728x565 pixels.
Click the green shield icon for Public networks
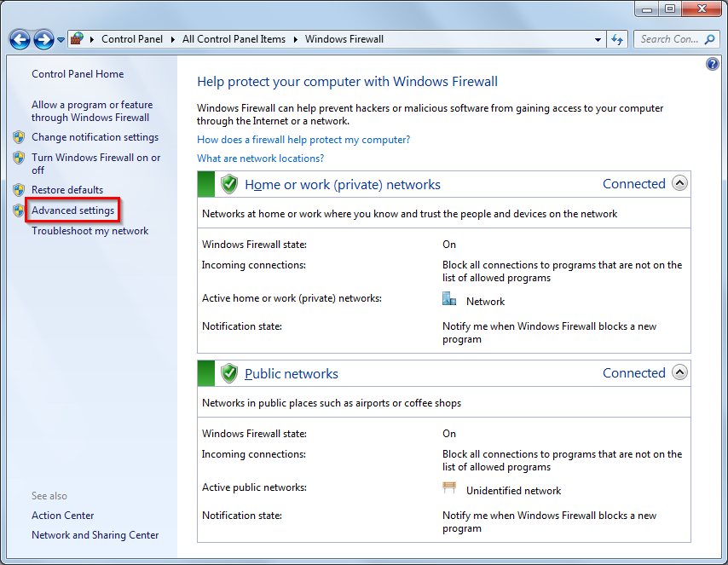click(x=228, y=373)
